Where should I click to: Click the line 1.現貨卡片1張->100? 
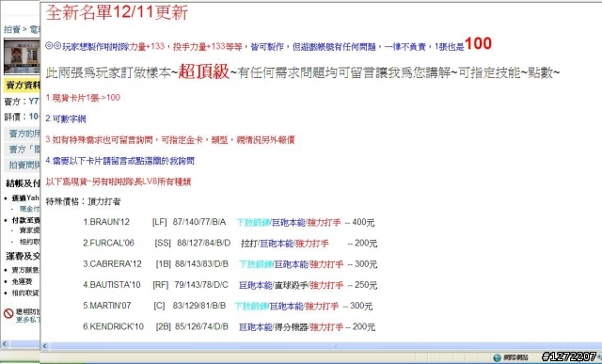point(83,98)
